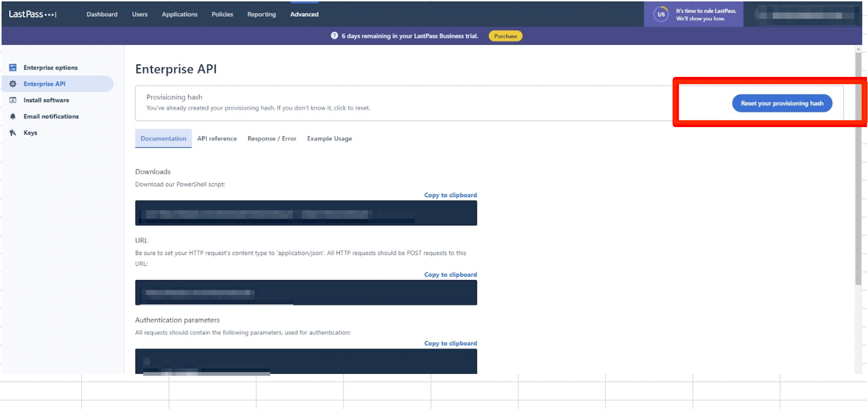The width and height of the screenshot is (868, 409).
Task: Click the Install software icon in sidebar
Action: coord(13,100)
